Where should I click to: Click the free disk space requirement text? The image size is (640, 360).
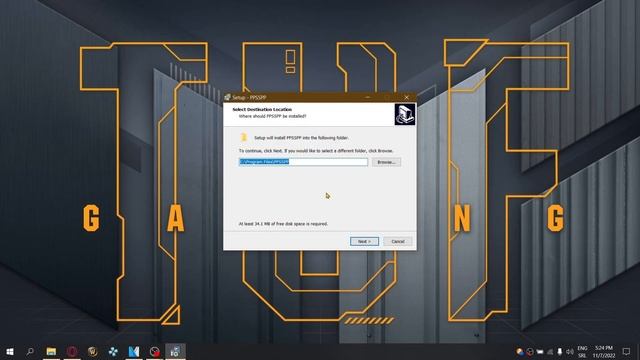[283, 224]
